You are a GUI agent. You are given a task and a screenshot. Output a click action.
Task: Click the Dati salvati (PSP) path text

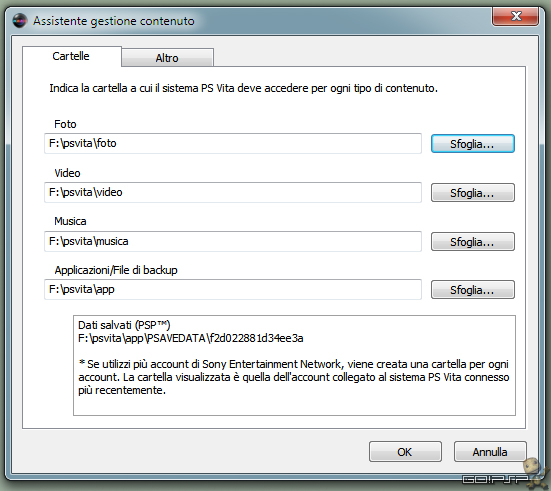190,338
